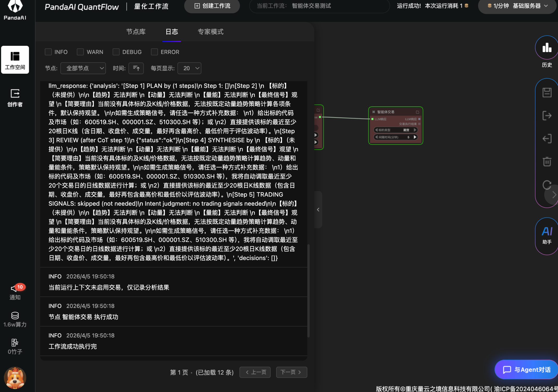Image resolution: width=558 pixels, height=392 pixels.
Task: Enable the INFO log filter checkbox
Action: (48, 52)
